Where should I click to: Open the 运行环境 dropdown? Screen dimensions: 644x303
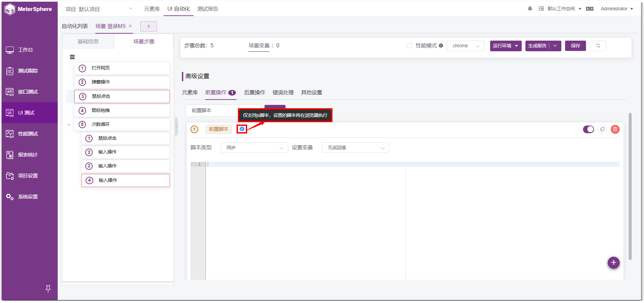(506, 46)
